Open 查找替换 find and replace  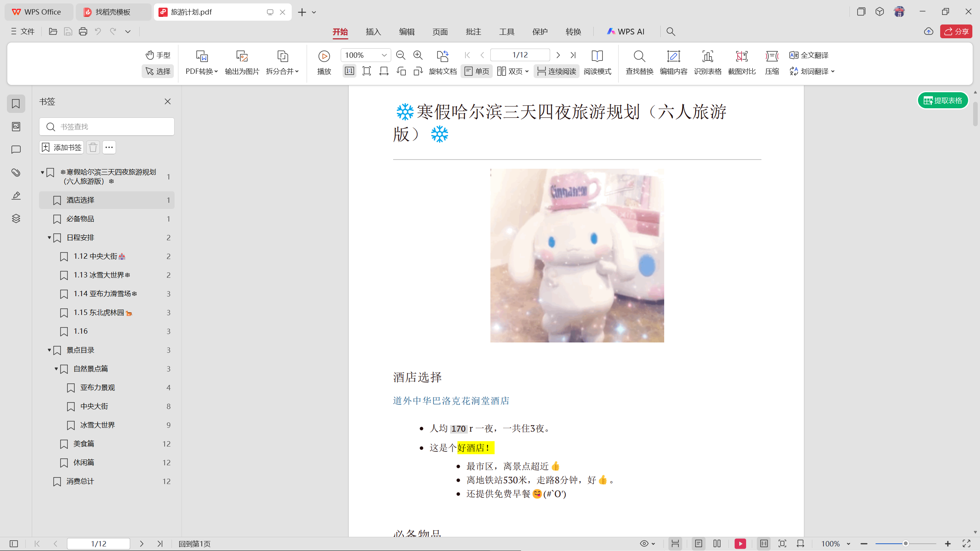[x=639, y=63]
